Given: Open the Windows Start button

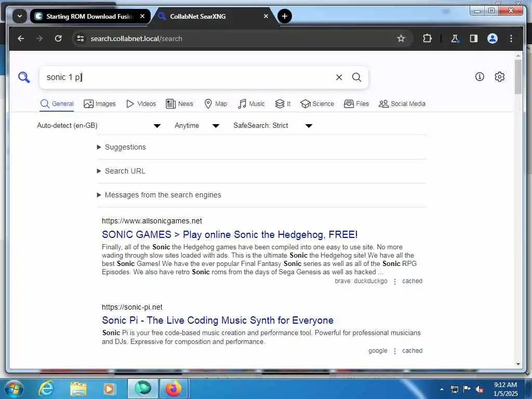Looking at the screenshot, I should point(14,389).
